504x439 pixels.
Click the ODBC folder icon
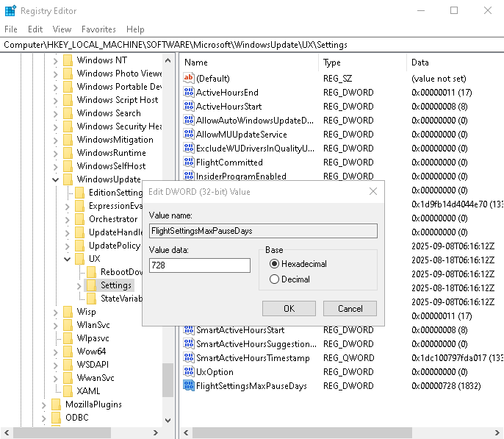(57, 418)
